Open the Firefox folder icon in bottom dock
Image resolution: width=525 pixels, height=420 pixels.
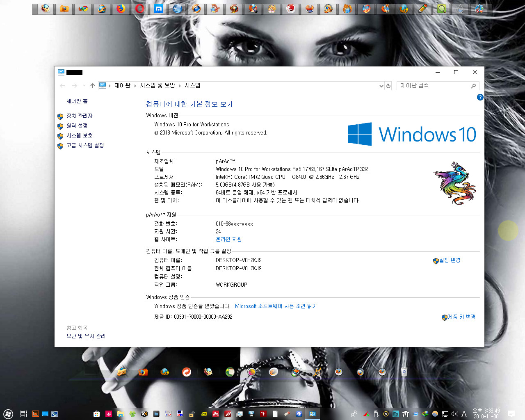point(143,372)
